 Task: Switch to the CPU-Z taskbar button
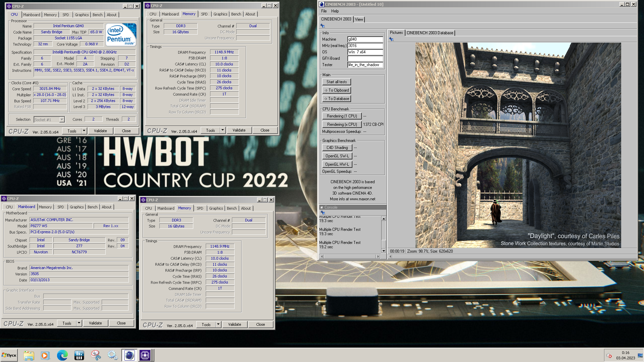coord(145,355)
